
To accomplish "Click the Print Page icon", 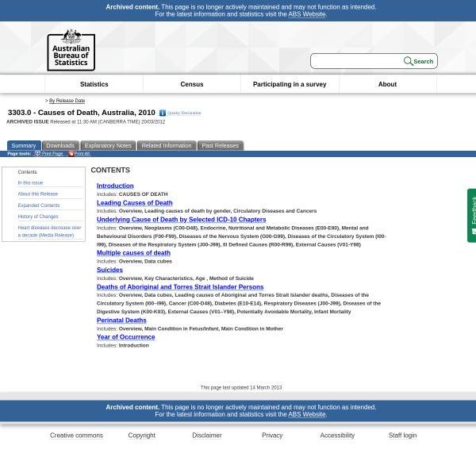I will coord(37,154).
